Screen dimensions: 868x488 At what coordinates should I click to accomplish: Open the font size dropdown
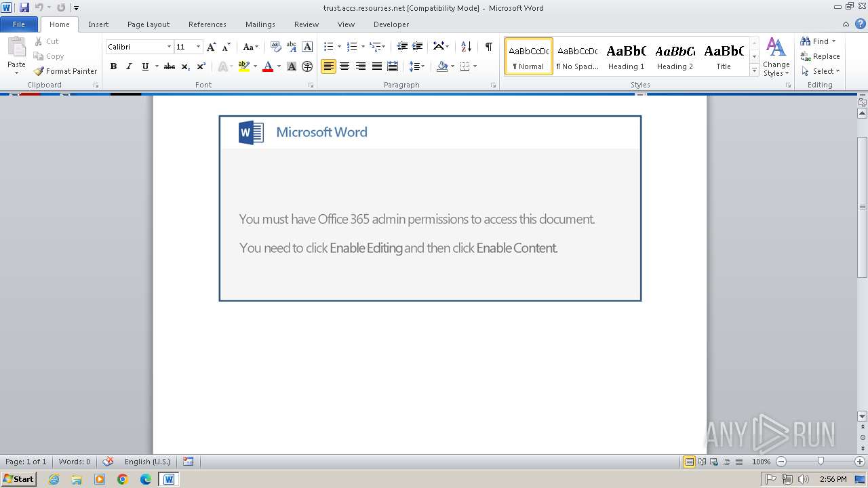tap(198, 47)
